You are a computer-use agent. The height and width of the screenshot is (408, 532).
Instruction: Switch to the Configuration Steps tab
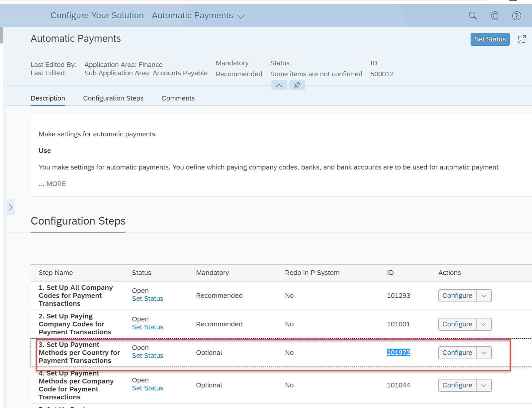pyautogui.click(x=113, y=98)
